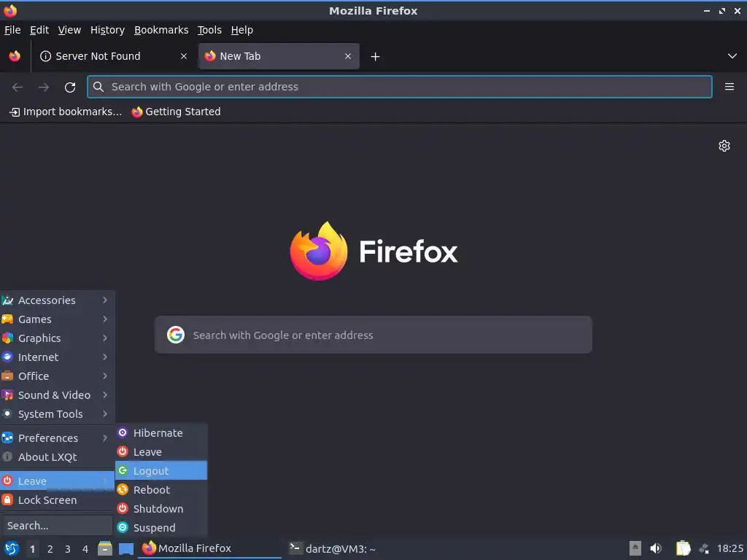
Task: Switch to workspace 4
Action: click(85, 549)
